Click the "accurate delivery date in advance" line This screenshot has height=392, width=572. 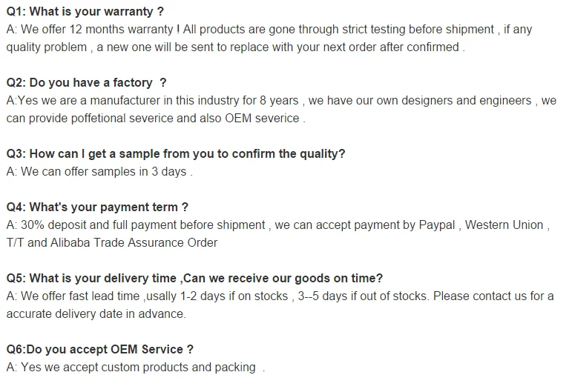coord(96,314)
